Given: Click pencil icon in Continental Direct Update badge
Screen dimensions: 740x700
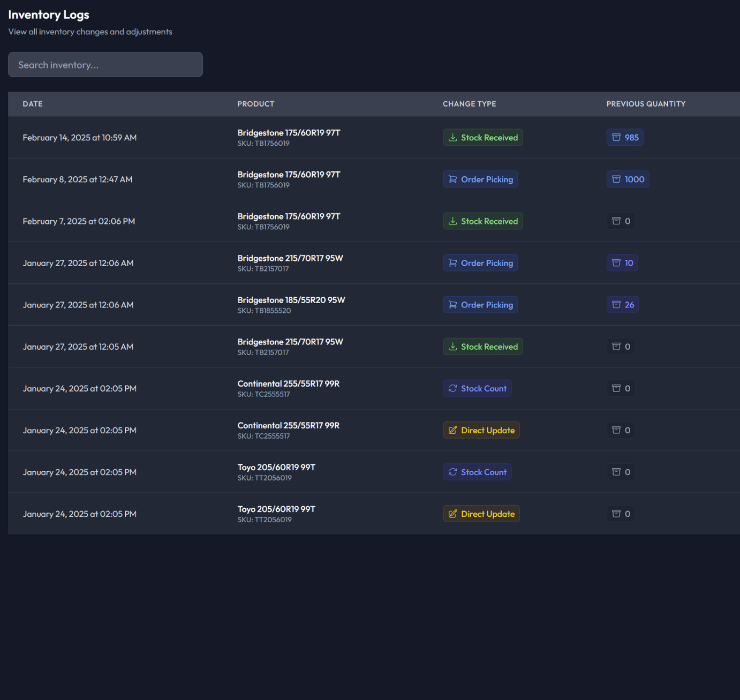Looking at the screenshot, I should tap(453, 430).
